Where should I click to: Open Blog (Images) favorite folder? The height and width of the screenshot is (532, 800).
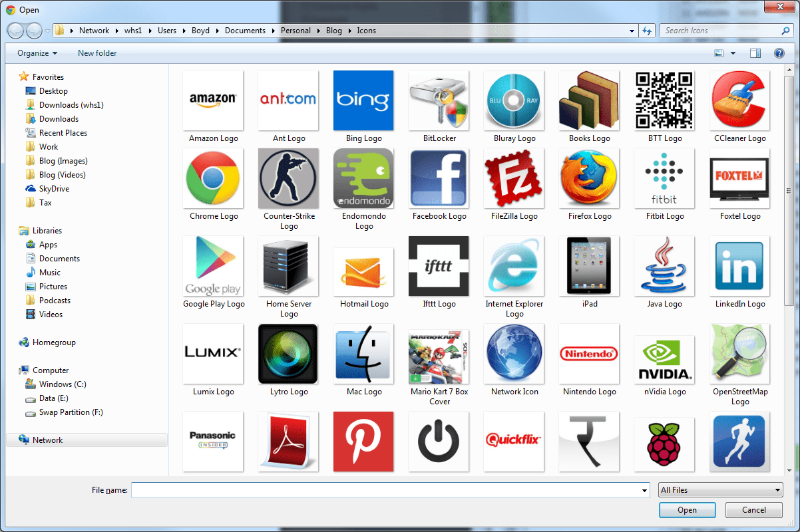(63, 161)
